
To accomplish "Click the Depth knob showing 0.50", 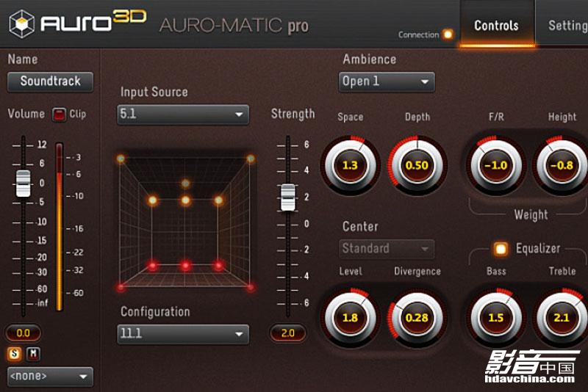I will 417,165.
